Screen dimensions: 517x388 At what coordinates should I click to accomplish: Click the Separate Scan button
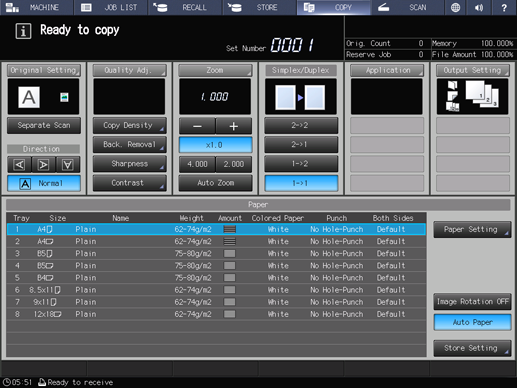click(44, 125)
